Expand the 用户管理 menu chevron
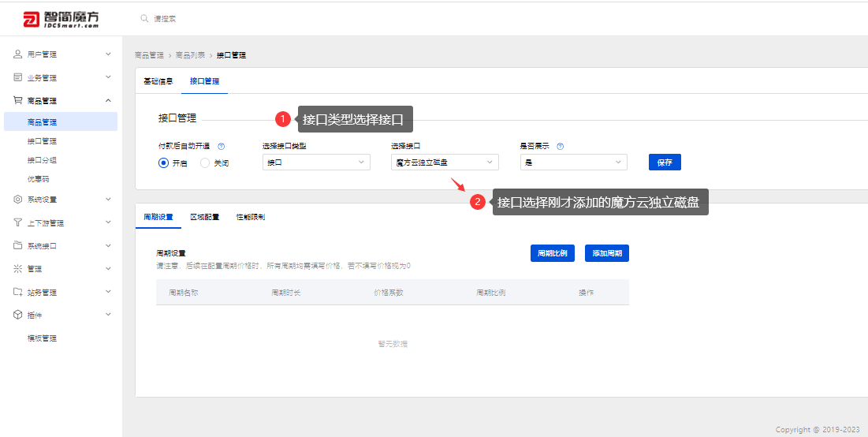The height and width of the screenshot is (437, 868). (x=109, y=54)
